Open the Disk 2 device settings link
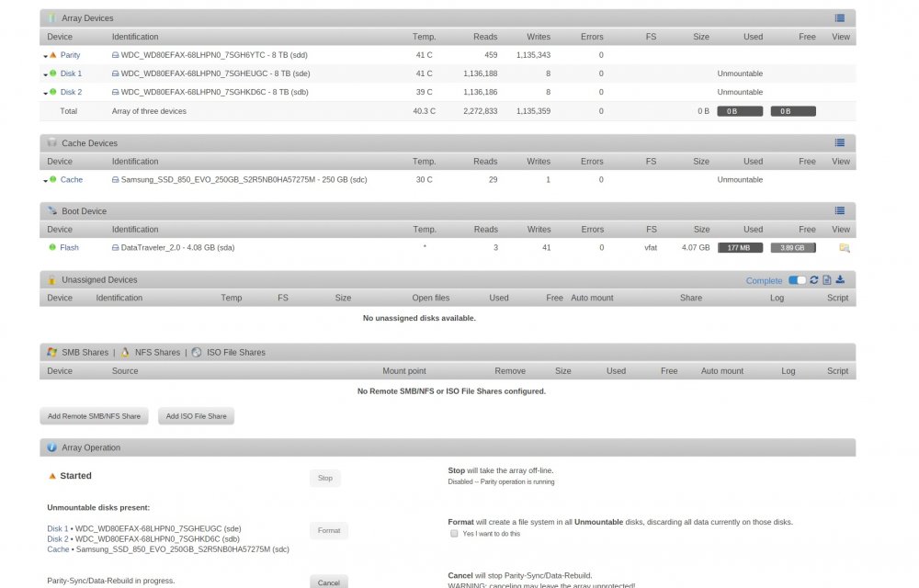The width and height of the screenshot is (919, 588). coord(71,92)
